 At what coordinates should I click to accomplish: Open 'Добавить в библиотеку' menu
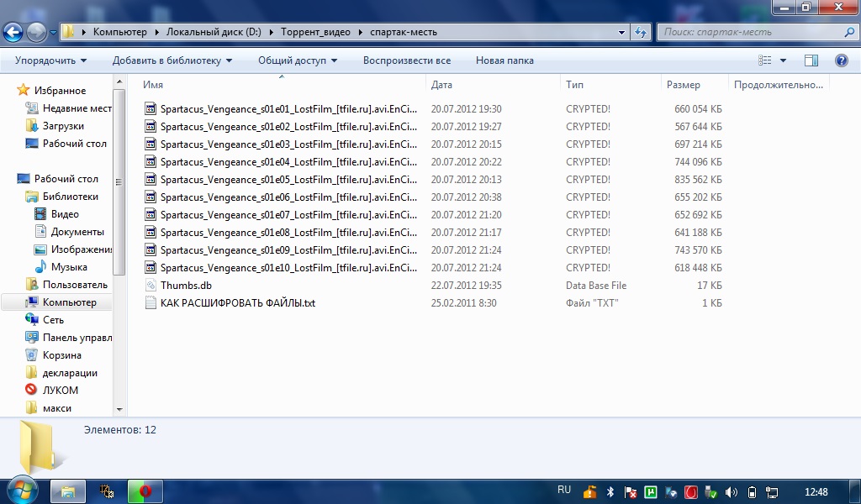point(172,60)
